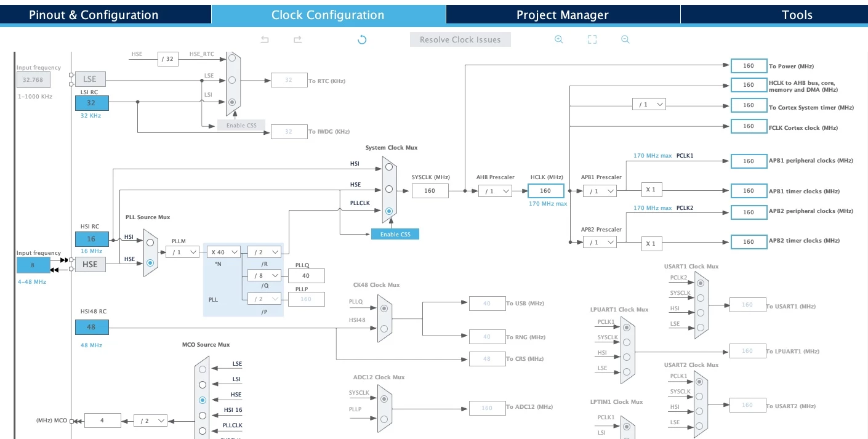Image resolution: width=868 pixels, height=439 pixels.
Task: Switch to the Clock Configuration tab
Action: coord(328,15)
